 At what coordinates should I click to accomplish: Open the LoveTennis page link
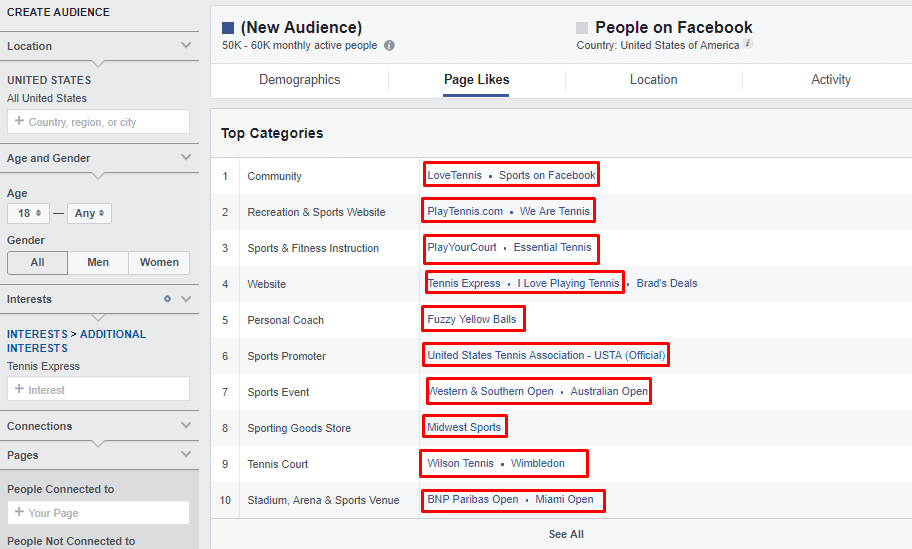pos(454,175)
